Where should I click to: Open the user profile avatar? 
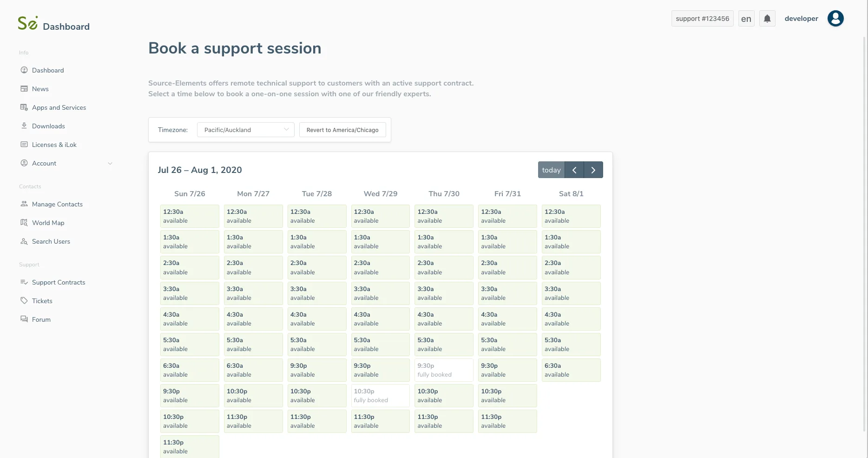835,19
